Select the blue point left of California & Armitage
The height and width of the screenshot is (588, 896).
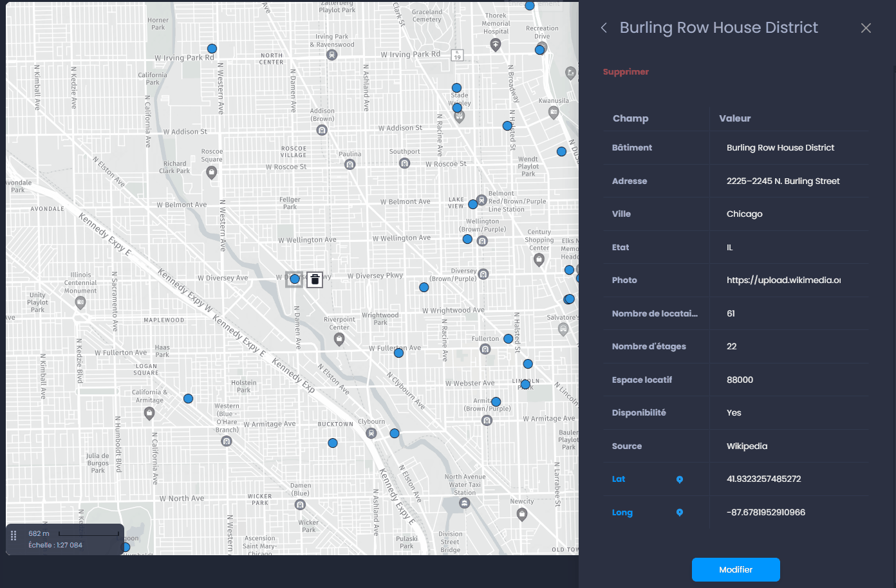188,399
